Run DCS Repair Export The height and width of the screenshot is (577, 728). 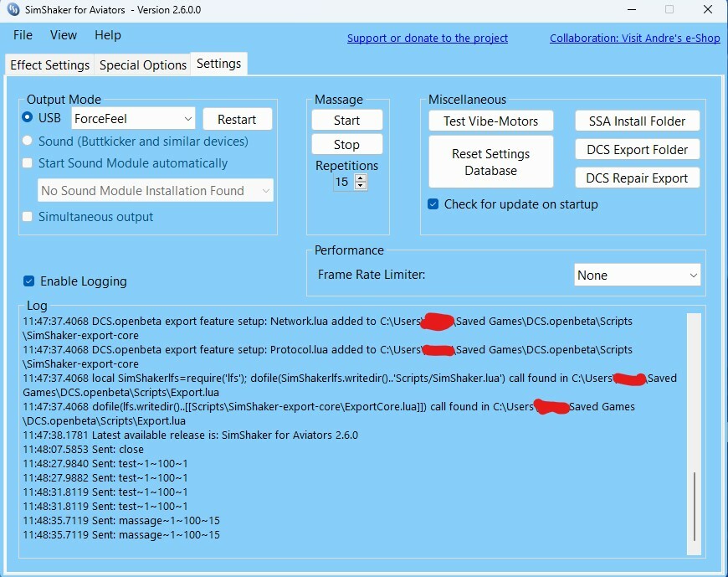click(637, 178)
